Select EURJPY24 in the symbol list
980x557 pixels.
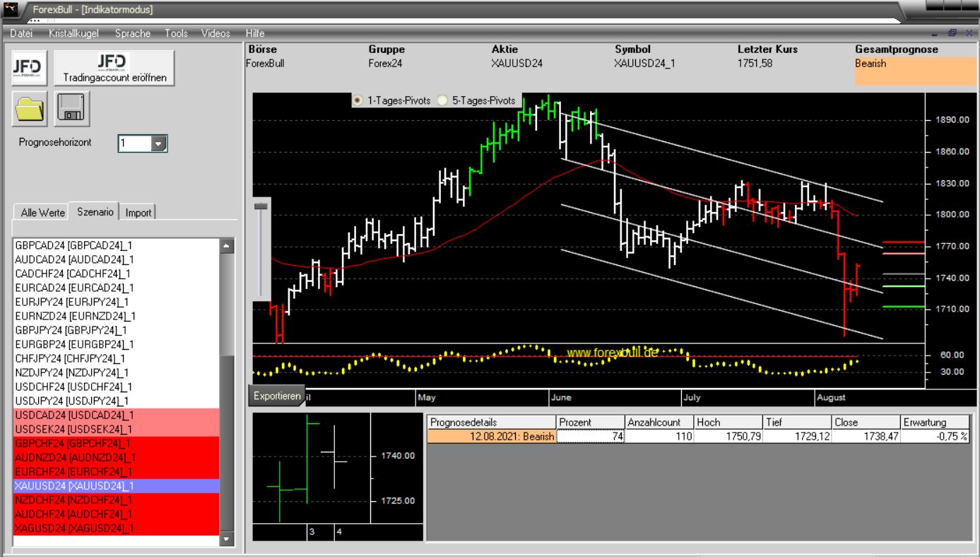pyautogui.click(x=117, y=302)
